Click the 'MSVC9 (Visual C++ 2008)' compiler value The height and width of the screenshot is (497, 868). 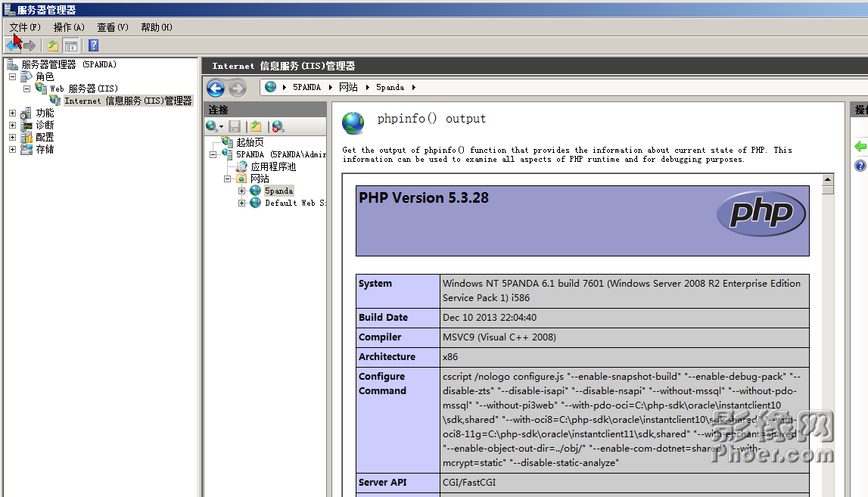click(x=499, y=337)
